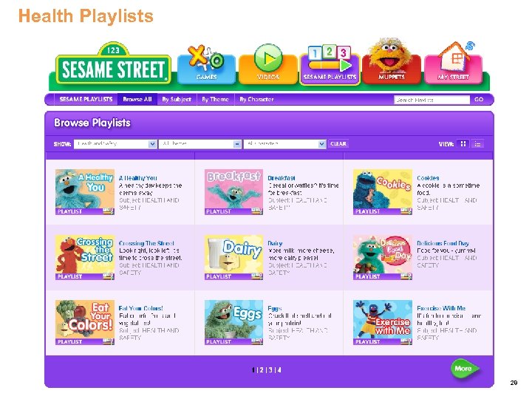The height and width of the screenshot is (399, 532).
Task: Select the By Character tab
Action: tap(256, 100)
